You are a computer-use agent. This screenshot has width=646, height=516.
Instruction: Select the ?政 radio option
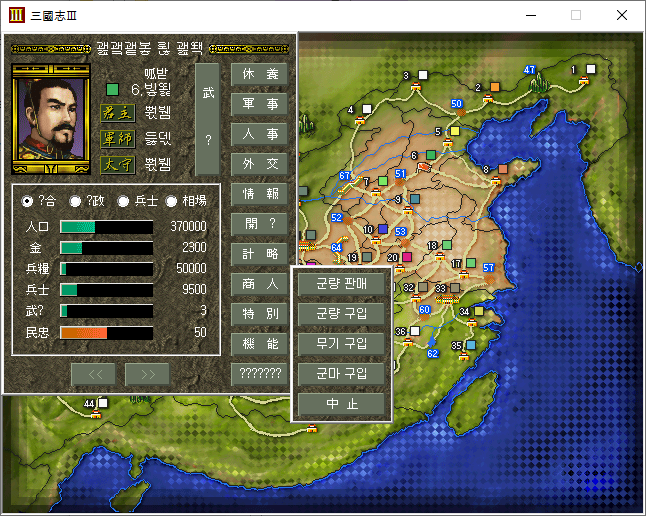click(x=75, y=201)
